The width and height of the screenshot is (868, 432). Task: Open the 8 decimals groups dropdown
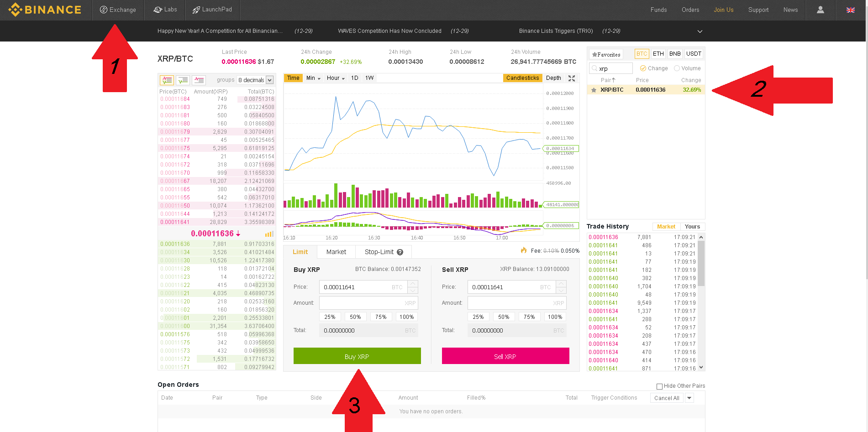255,80
